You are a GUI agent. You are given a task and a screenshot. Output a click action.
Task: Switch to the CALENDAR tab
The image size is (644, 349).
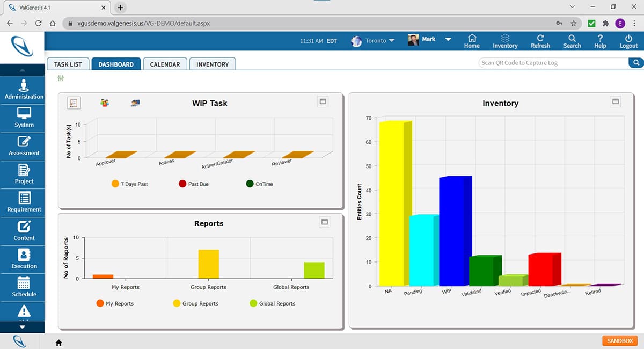[165, 64]
